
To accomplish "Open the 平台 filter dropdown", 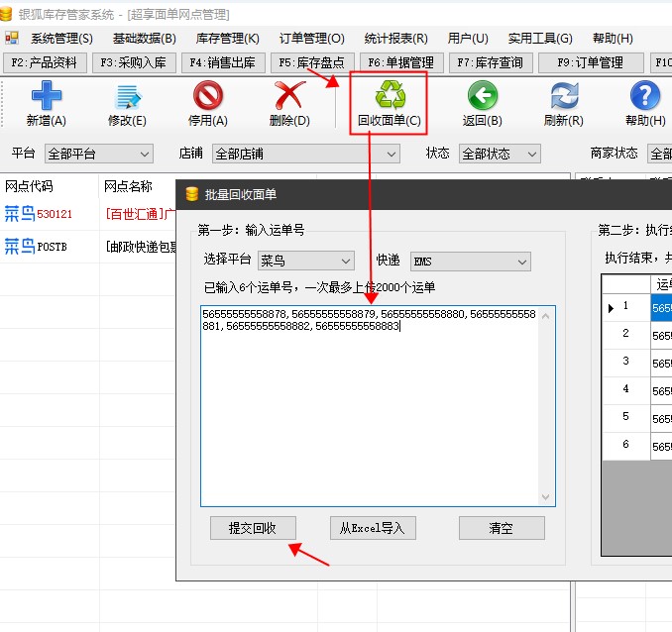I will click(x=99, y=155).
